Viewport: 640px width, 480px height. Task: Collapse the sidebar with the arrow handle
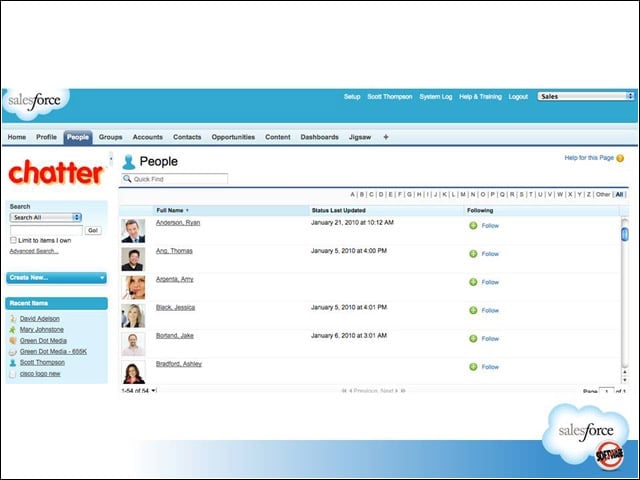(111, 159)
